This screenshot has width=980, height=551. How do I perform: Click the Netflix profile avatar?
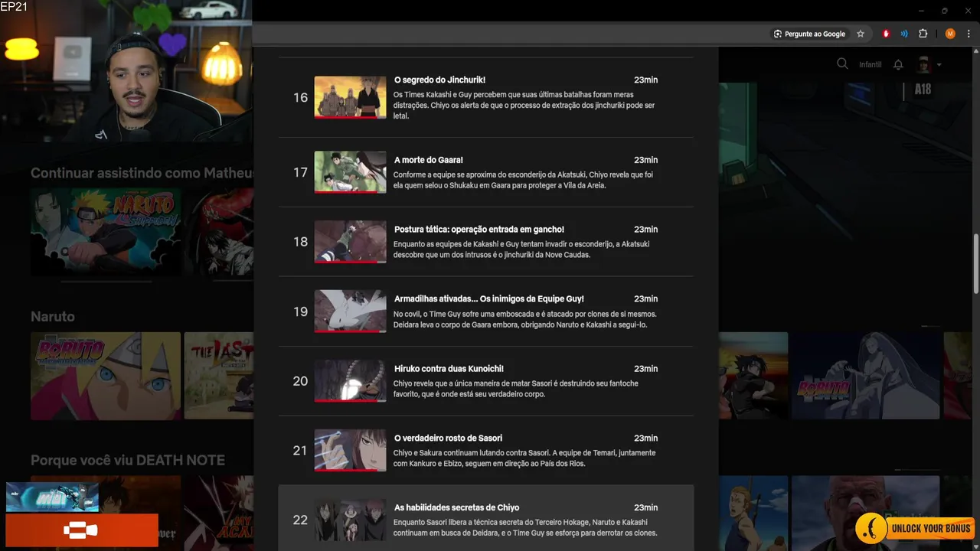pos(924,64)
